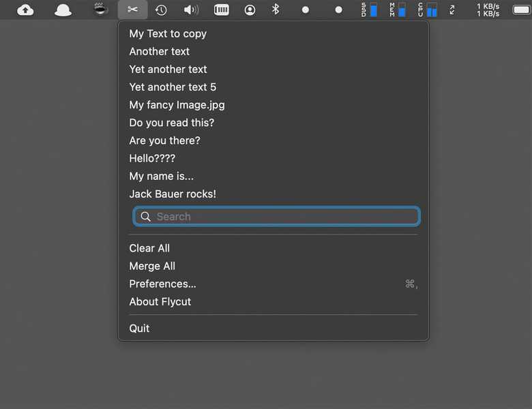Click the keyboard-style menu bar icon
532x409 pixels.
pyautogui.click(x=221, y=10)
